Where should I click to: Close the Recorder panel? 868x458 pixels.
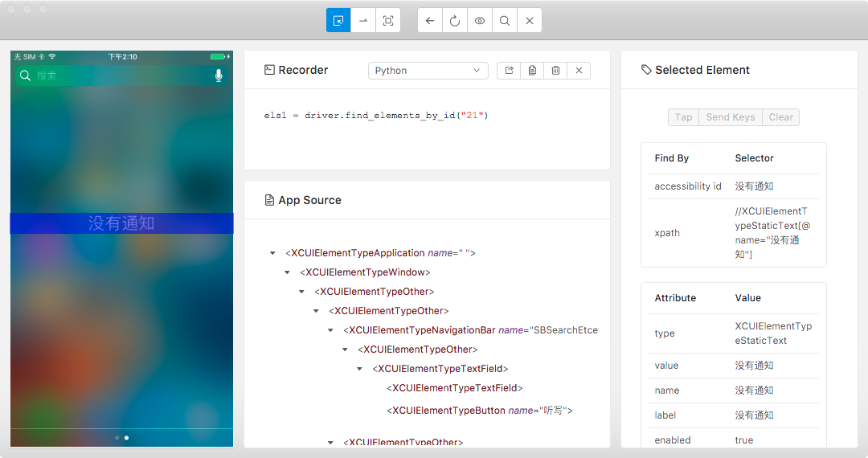[x=579, y=70]
